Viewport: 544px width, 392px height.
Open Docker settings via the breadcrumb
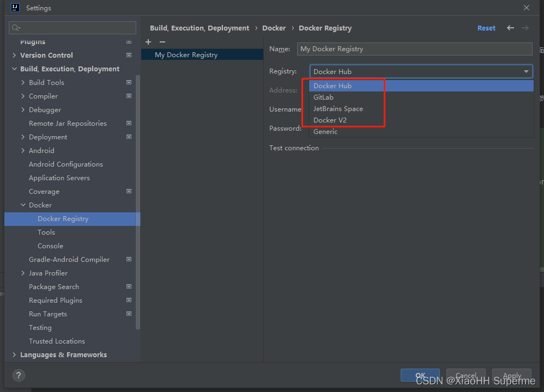pos(274,28)
